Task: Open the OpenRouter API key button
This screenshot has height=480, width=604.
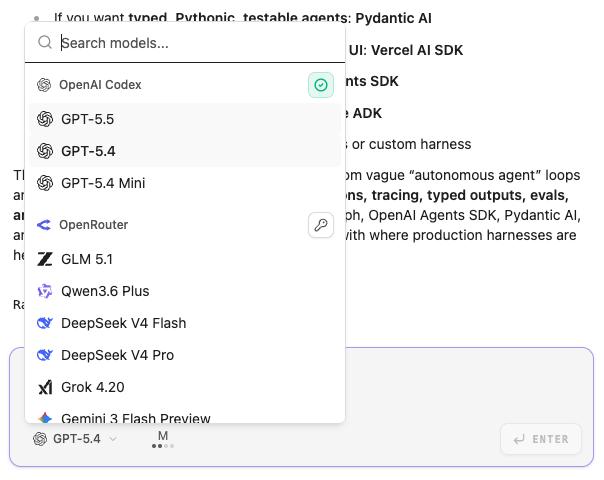Action: (320, 225)
